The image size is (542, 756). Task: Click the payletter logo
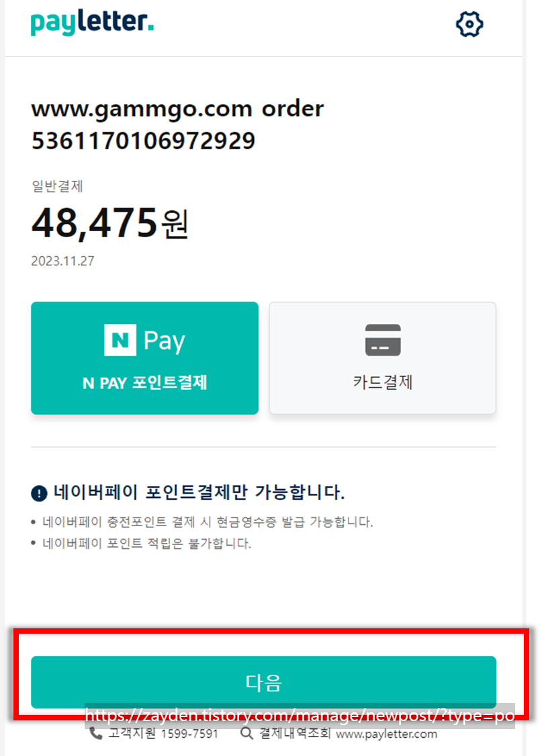[x=92, y=23]
